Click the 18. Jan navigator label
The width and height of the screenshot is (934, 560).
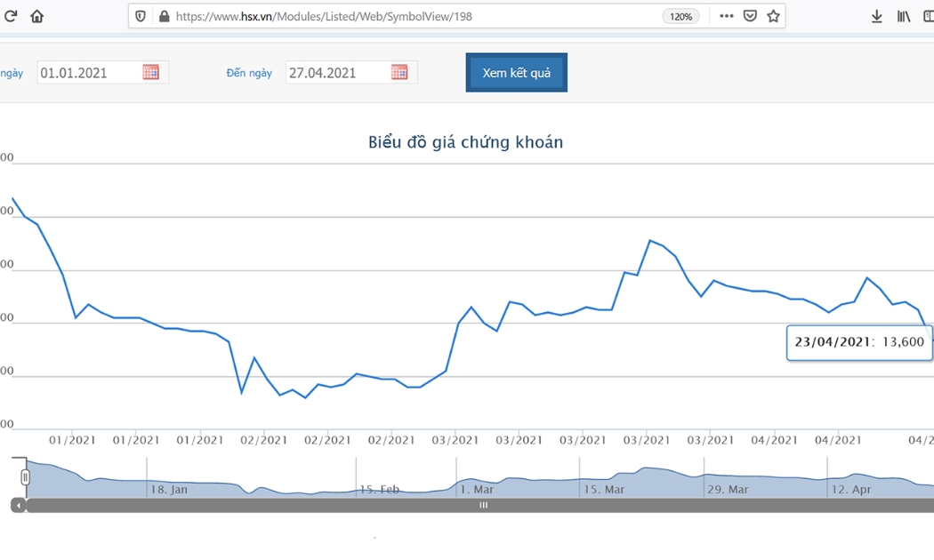[169, 490]
